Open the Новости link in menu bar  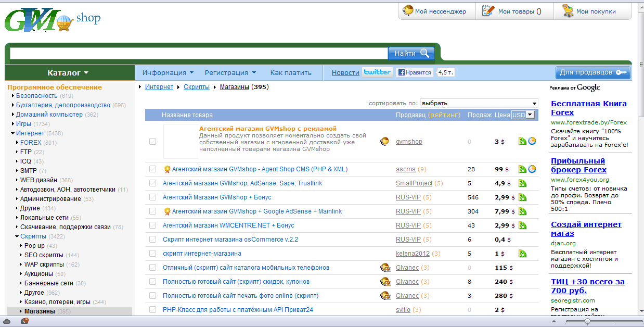345,73
